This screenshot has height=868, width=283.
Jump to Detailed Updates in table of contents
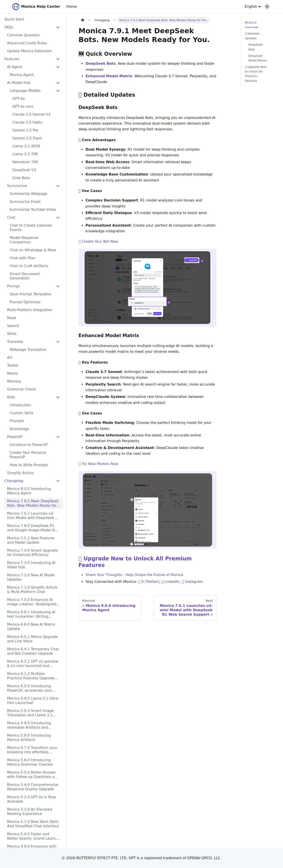pyautogui.click(x=252, y=36)
